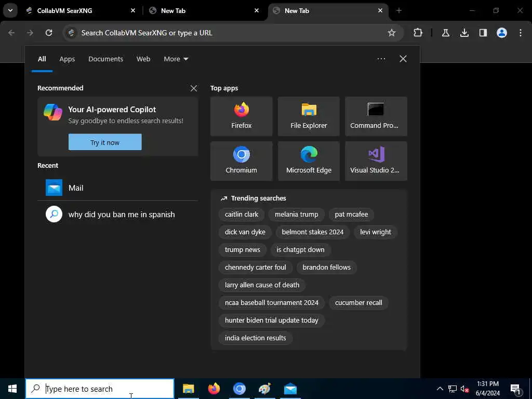Switch to Apps search filter
The width and height of the screenshot is (532, 399).
tap(67, 59)
